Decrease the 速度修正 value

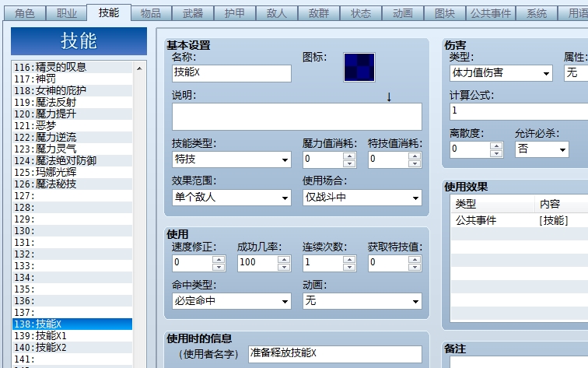click(219, 267)
